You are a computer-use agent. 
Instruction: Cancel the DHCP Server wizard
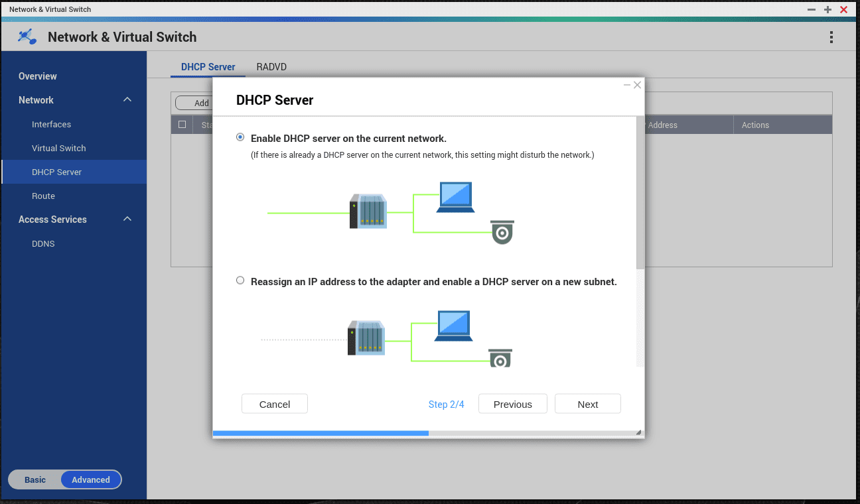(x=275, y=404)
